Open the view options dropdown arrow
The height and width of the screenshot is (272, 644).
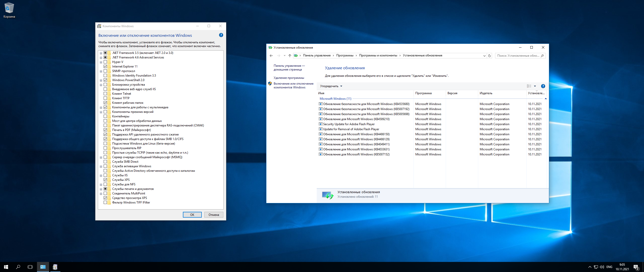click(x=535, y=86)
